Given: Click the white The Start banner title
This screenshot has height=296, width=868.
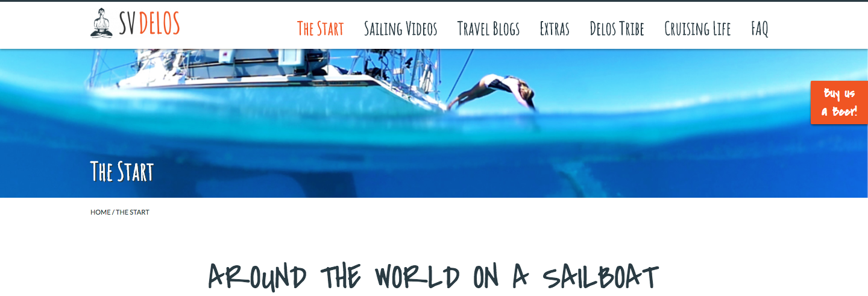Looking at the screenshot, I should 122,171.
